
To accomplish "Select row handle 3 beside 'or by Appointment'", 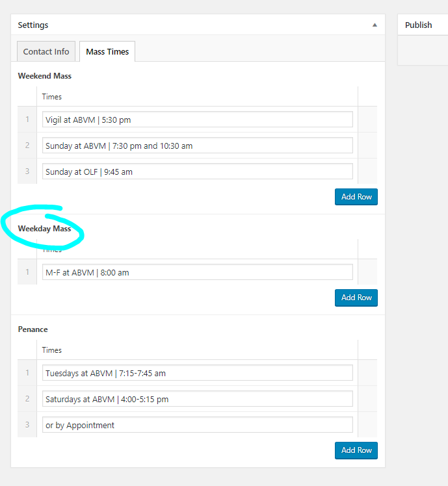I will coord(27,425).
